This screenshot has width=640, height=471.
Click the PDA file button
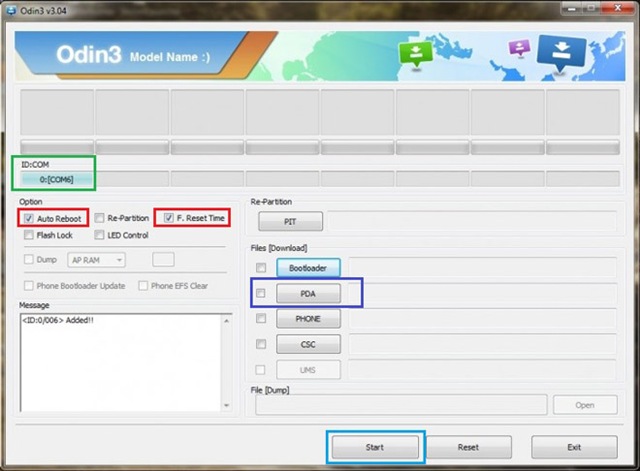click(308, 293)
